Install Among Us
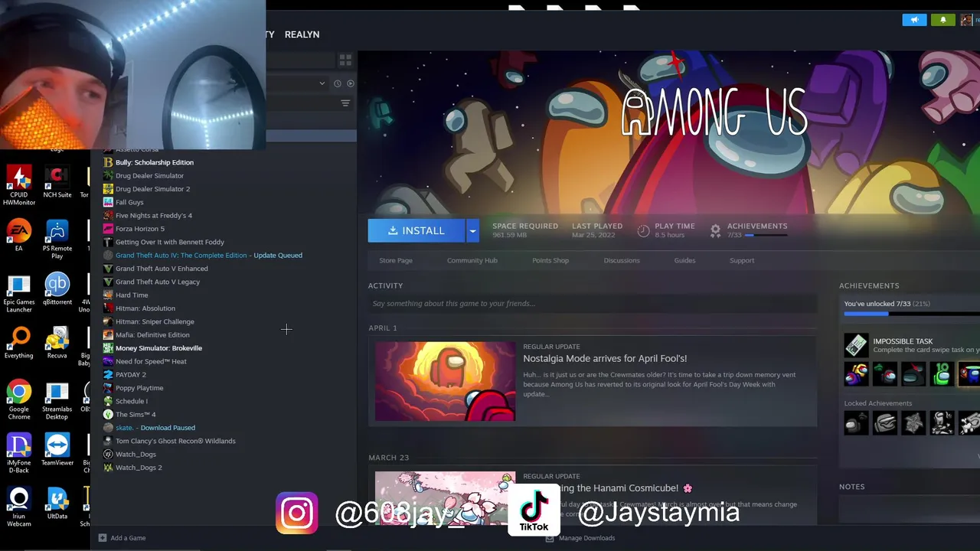Screen dimensions: 980x551 click(416, 230)
